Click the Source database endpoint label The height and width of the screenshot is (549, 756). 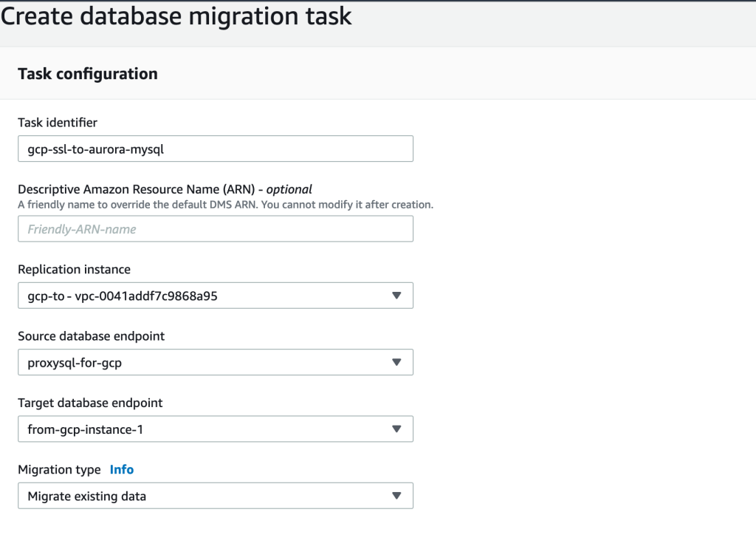[91, 336]
